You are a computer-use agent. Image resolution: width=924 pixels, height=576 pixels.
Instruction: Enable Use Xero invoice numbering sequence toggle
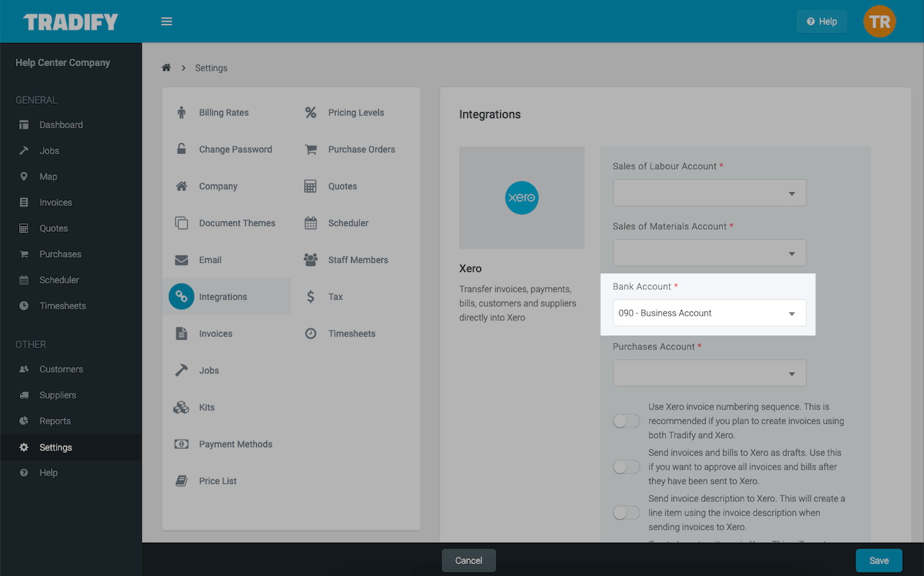626,421
